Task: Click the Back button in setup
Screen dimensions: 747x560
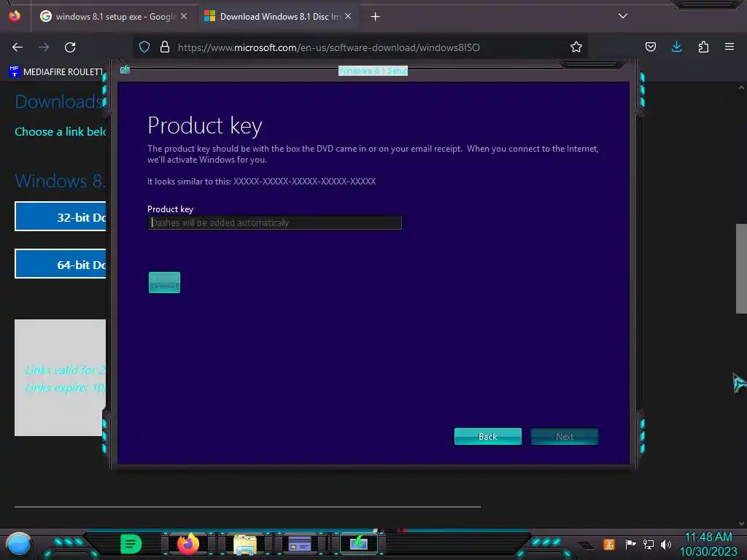Action: coord(488,436)
